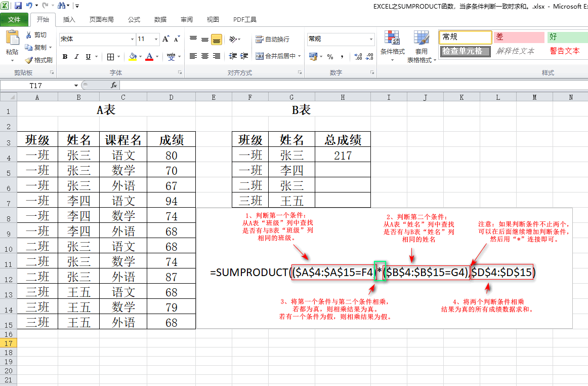
Task: Select cell H4 showing 217
Action: 343,155
